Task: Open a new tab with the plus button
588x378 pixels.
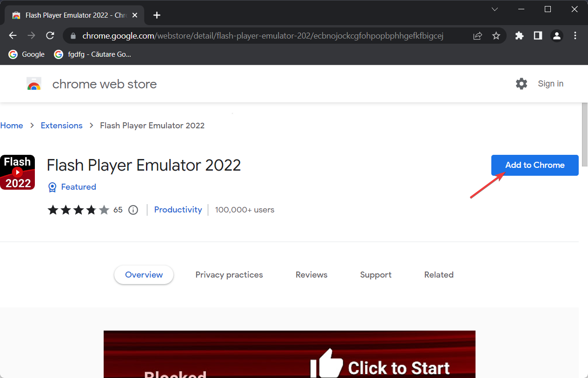Action: (x=157, y=15)
